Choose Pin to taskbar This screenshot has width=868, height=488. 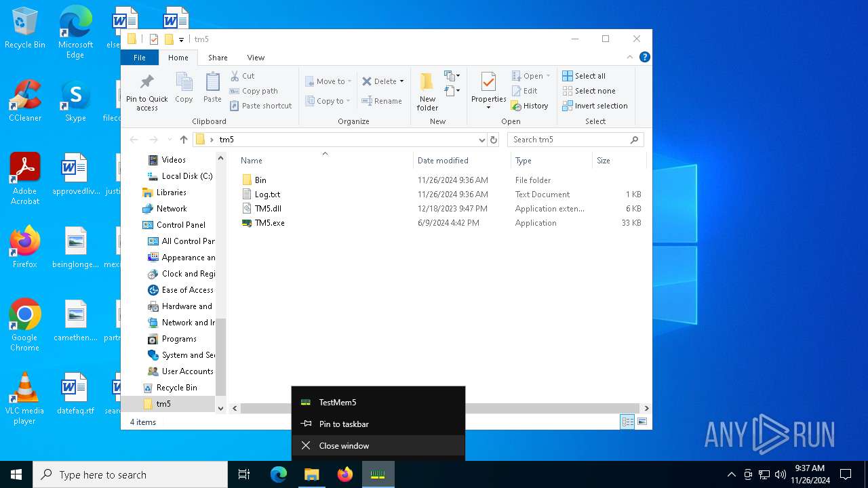(378, 424)
